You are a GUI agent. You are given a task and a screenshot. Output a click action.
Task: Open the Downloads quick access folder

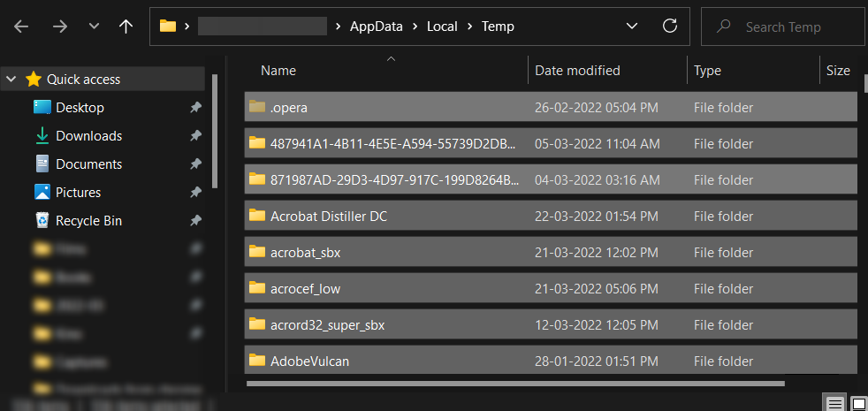point(88,136)
